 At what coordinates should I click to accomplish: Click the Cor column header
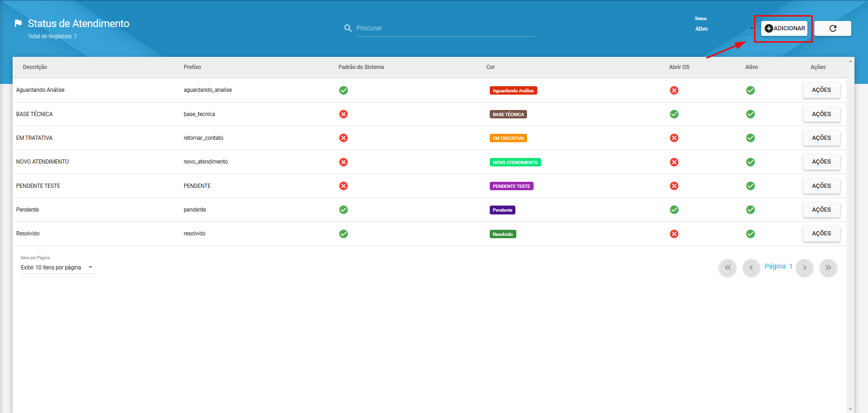(490, 67)
